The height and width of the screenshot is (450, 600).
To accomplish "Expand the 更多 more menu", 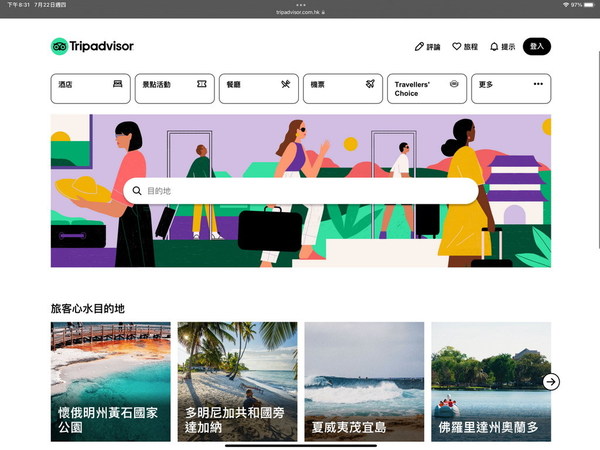I will tap(511, 88).
